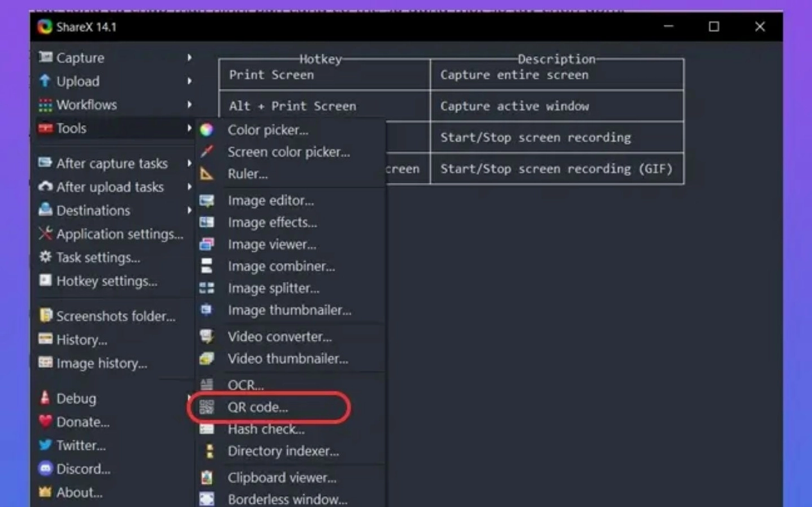This screenshot has width=812, height=507.
Task: Click the Discord logo icon
Action: pyautogui.click(x=45, y=469)
